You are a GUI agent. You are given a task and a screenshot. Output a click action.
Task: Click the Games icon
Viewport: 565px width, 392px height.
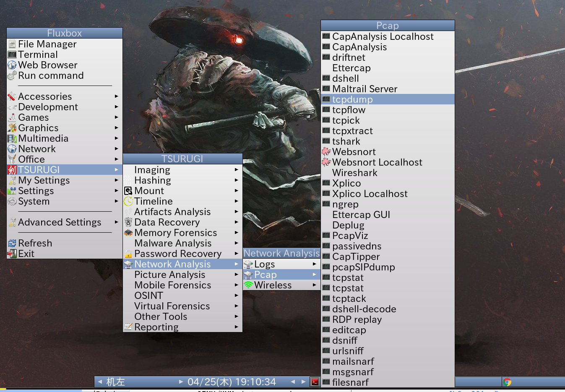(x=12, y=117)
